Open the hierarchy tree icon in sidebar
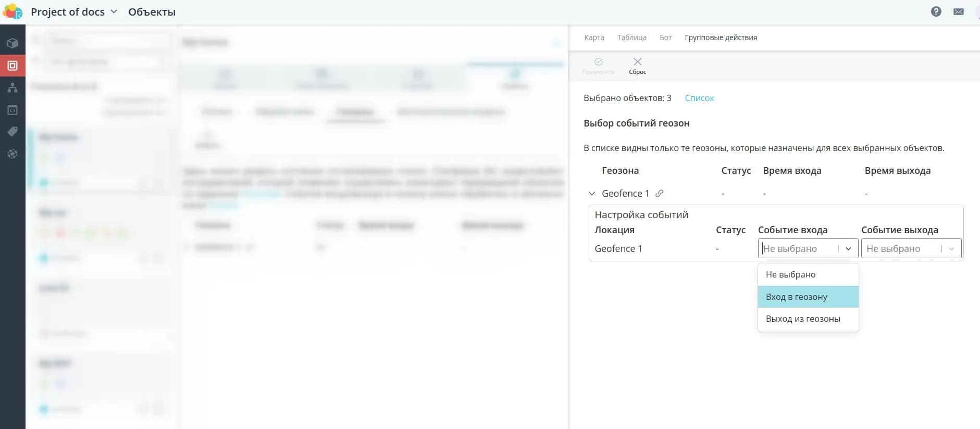This screenshot has width=980, height=429. [x=13, y=88]
